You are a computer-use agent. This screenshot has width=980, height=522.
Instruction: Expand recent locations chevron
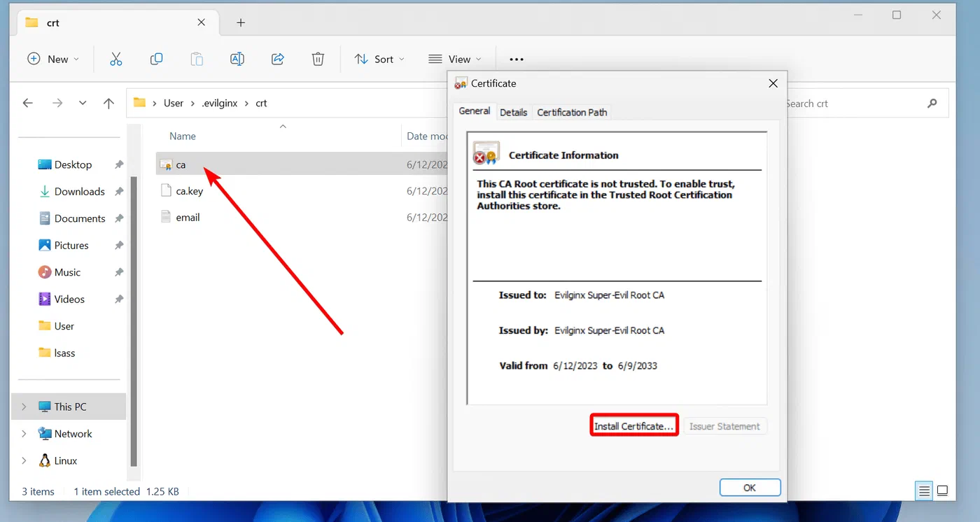(x=83, y=103)
